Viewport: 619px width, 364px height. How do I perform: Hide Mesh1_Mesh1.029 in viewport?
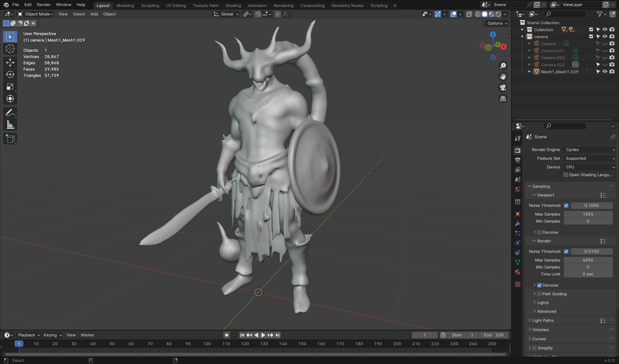point(605,72)
